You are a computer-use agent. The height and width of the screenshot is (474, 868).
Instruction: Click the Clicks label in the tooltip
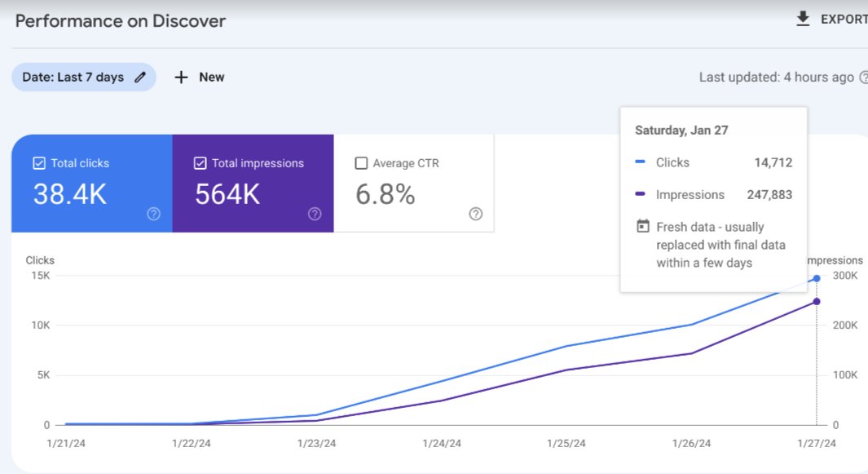click(672, 162)
